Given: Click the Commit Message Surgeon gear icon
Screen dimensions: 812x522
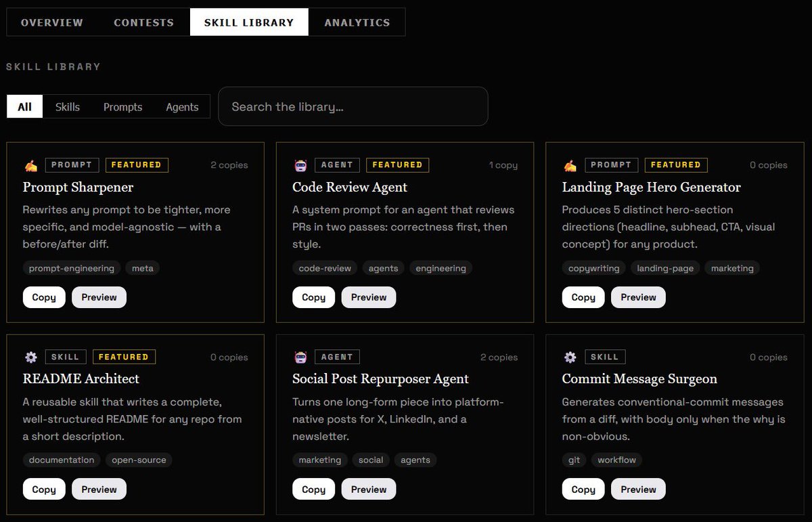Looking at the screenshot, I should click(x=570, y=357).
